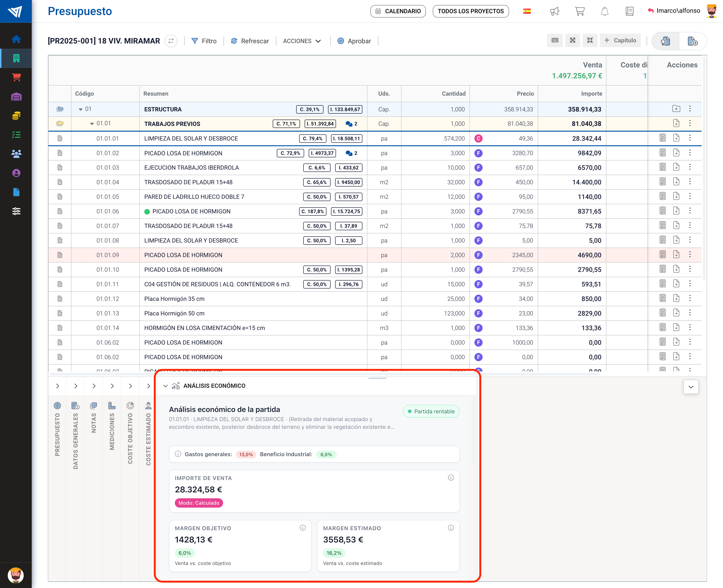Click the expand-all arrows toolbar icon

[x=572, y=40]
